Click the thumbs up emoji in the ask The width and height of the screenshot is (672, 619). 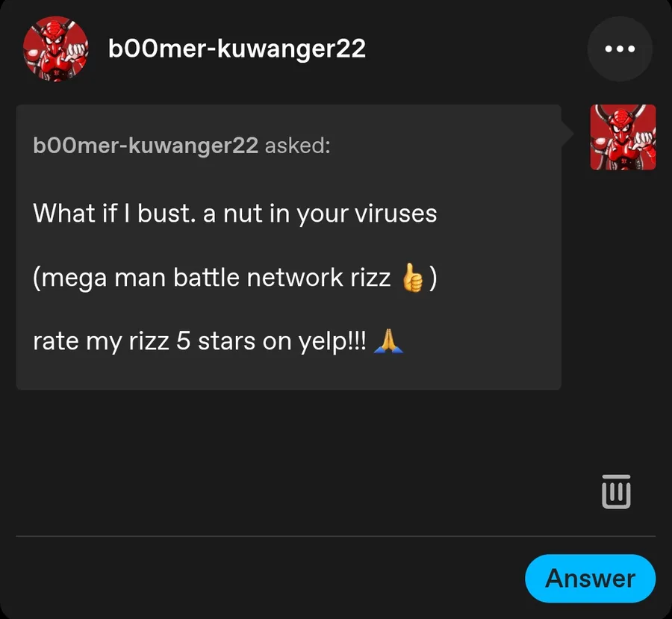click(412, 279)
